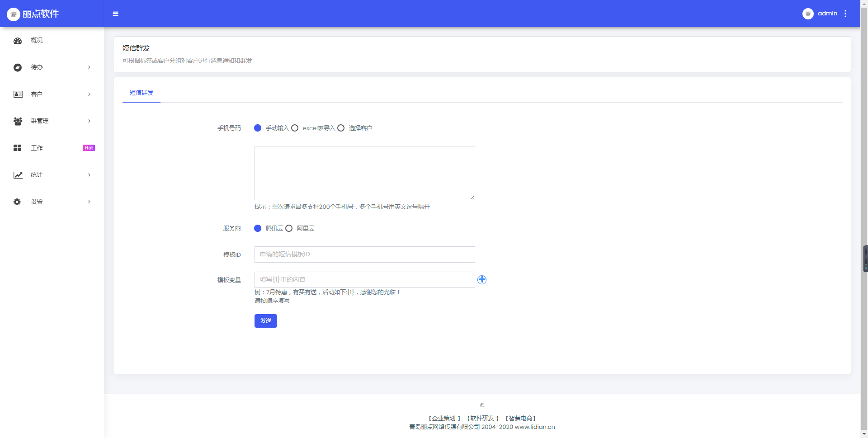This screenshot has width=868, height=438.
Task: Click the hint text about 200个手机号
Action: [342, 207]
